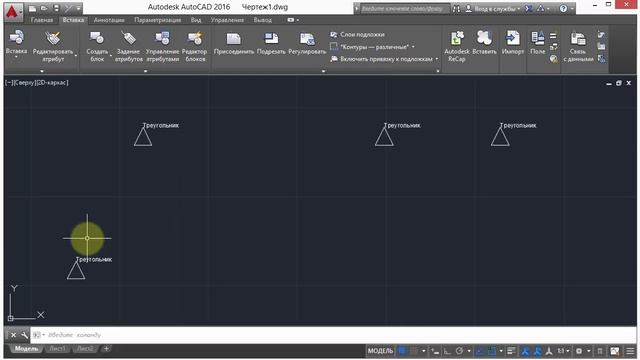Open workspace switching gear in status bar
Viewport: 640px width, 360px height.
click(579, 351)
